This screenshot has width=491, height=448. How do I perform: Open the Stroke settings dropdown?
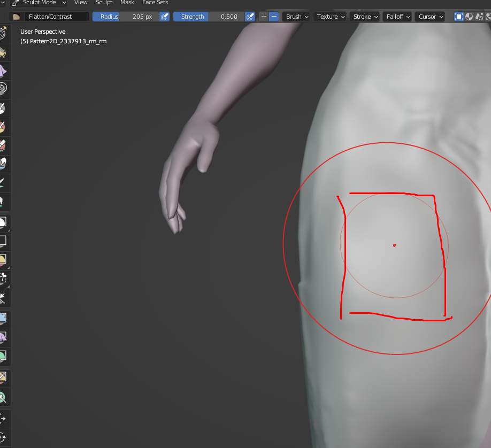(364, 17)
